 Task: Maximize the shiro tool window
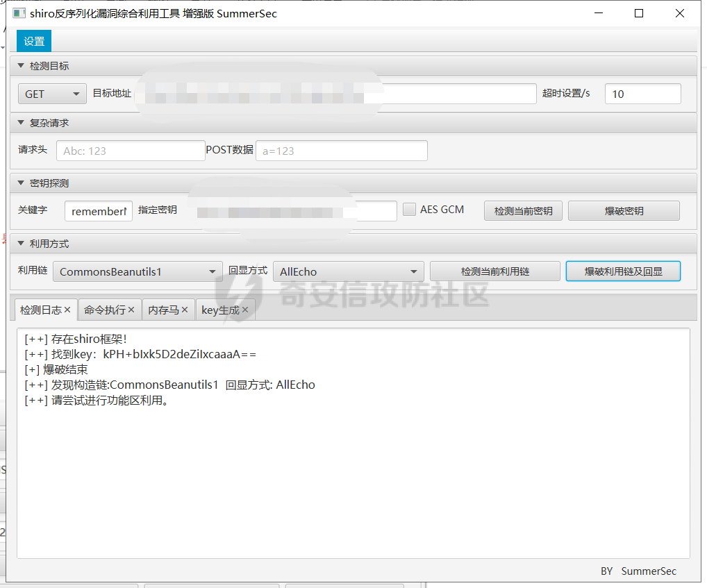(639, 13)
